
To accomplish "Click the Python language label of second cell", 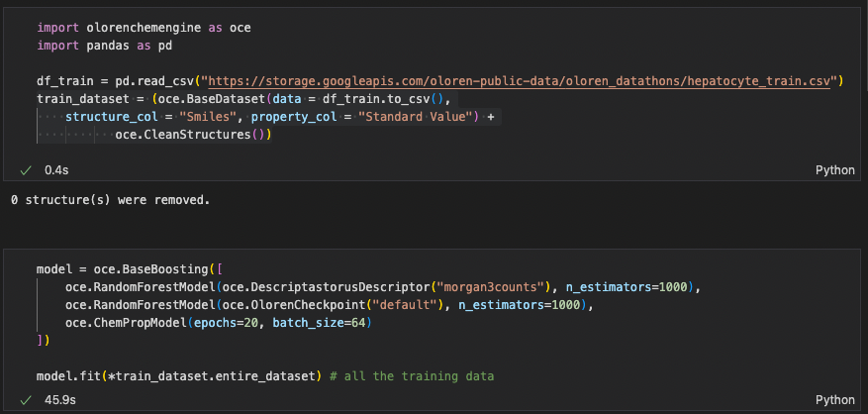I will click(834, 399).
